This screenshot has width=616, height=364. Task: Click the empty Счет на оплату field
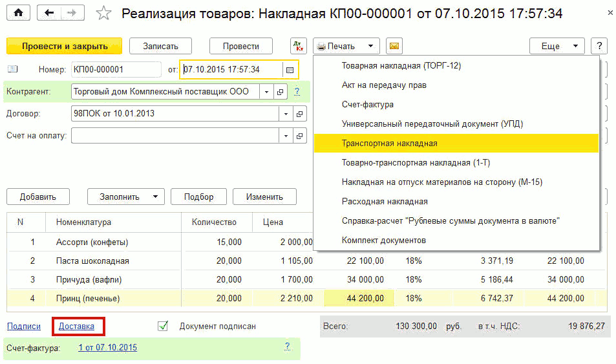coord(175,136)
